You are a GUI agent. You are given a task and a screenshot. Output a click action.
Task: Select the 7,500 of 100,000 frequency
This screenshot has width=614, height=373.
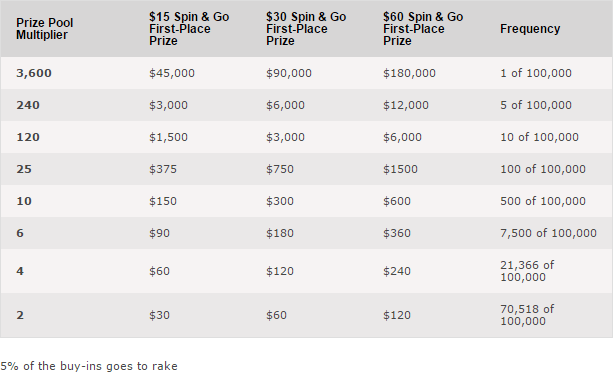click(x=548, y=233)
